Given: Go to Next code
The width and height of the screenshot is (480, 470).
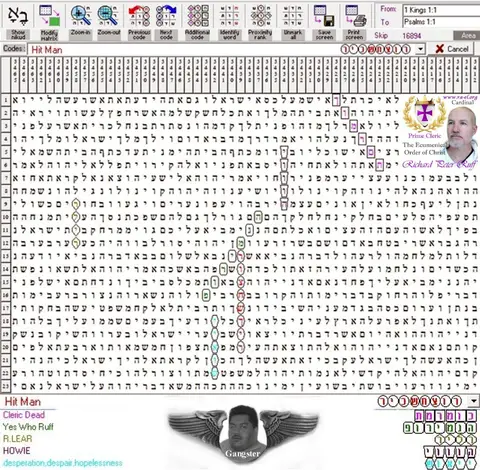Looking at the screenshot, I should click(x=166, y=16).
